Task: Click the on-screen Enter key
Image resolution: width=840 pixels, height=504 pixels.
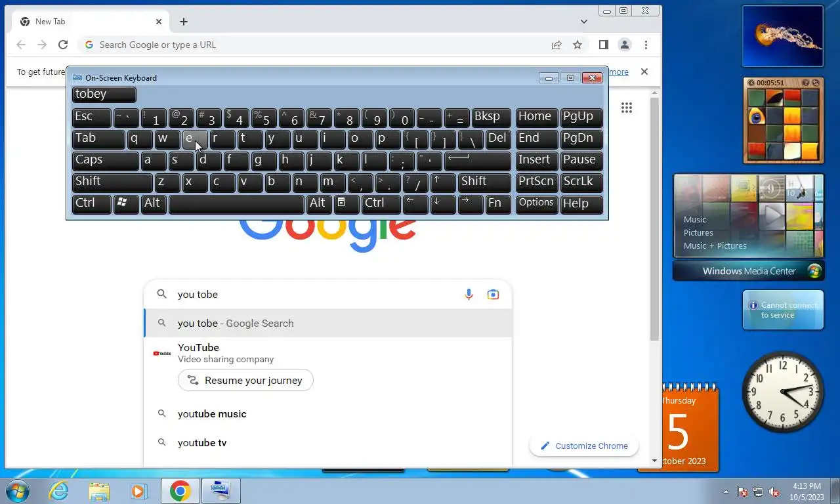Action: (x=478, y=161)
